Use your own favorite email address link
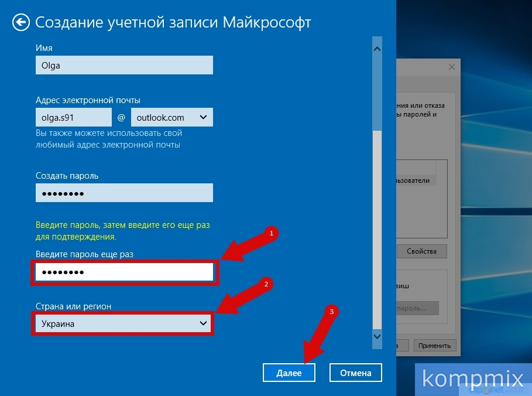This screenshot has width=532, height=396. pyautogui.click(x=109, y=139)
